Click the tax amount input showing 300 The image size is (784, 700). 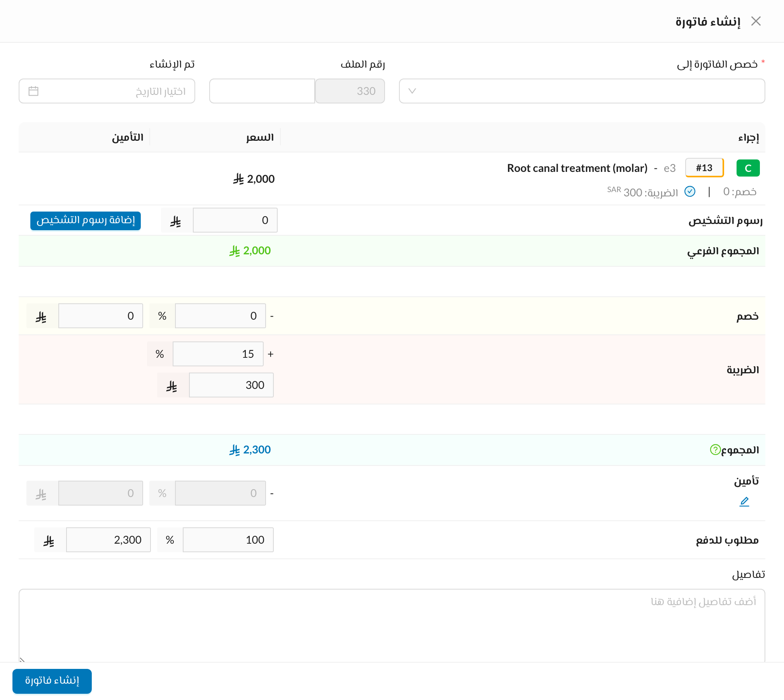tap(231, 385)
